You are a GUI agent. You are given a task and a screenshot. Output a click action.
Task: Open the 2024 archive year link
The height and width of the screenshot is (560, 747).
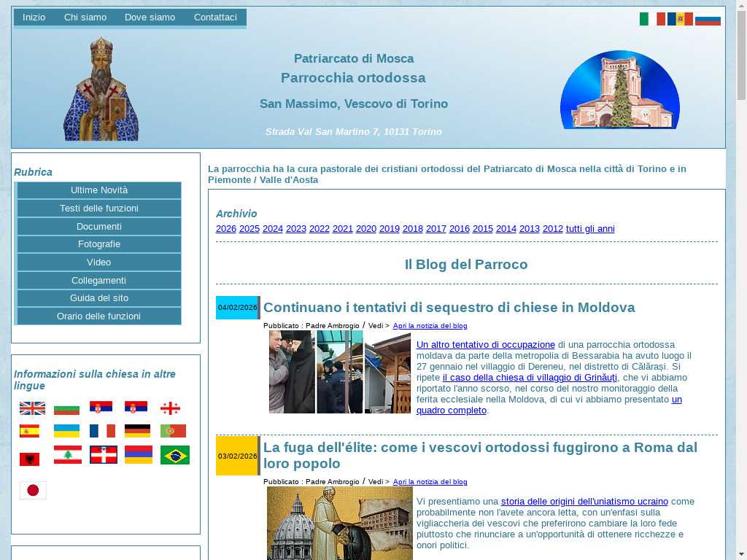click(x=273, y=229)
